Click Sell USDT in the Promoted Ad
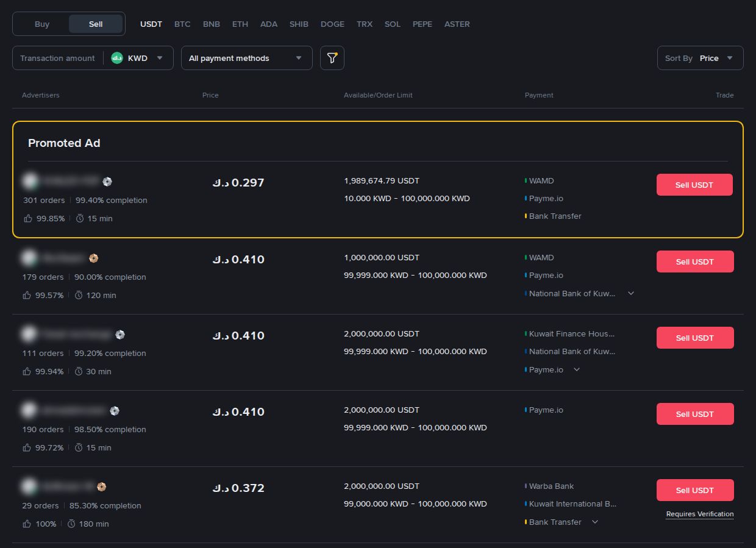The width and height of the screenshot is (756, 548). point(694,185)
